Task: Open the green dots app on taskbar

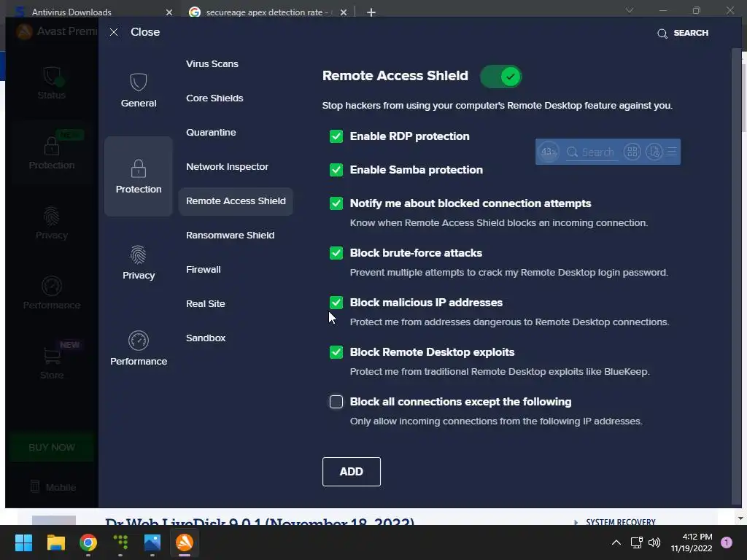Action: click(x=120, y=542)
